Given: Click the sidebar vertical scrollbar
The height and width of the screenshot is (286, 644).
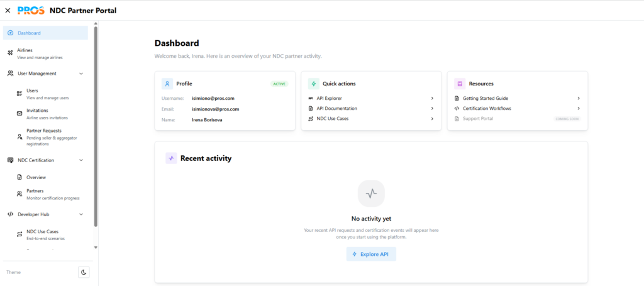Looking at the screenshot, I should (96, 126).
